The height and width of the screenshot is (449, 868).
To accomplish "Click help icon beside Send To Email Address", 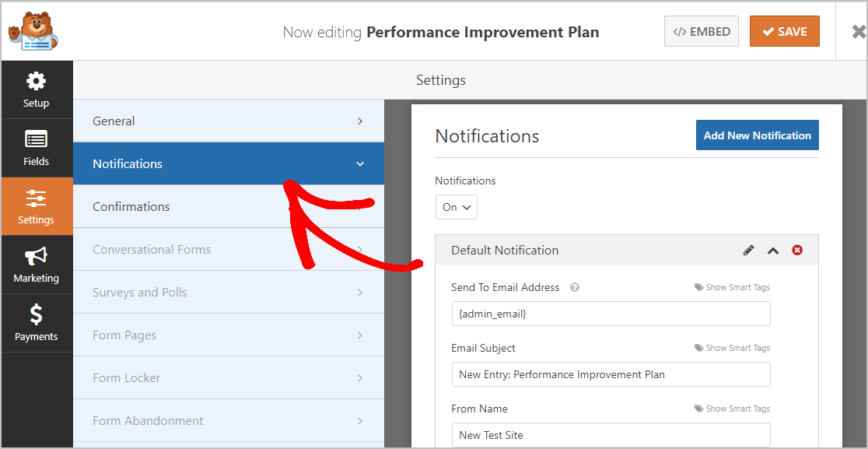I will coord(575,287).
